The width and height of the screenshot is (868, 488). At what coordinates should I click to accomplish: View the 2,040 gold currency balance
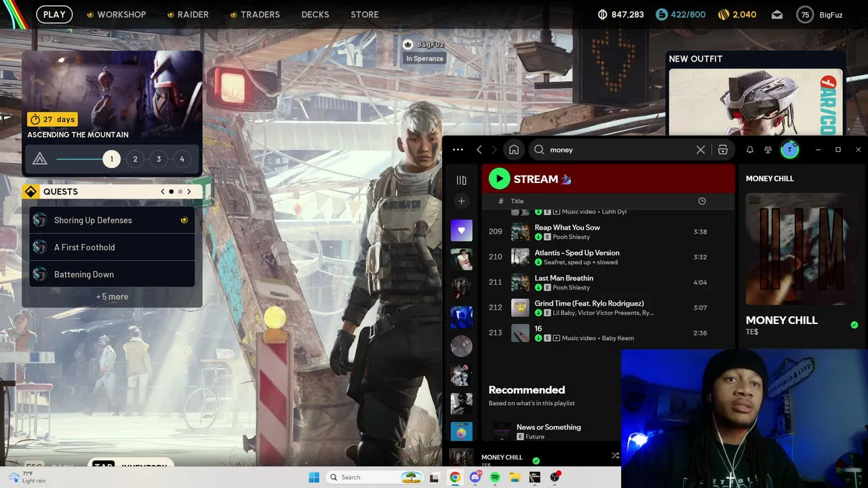[x=737, y=14]
